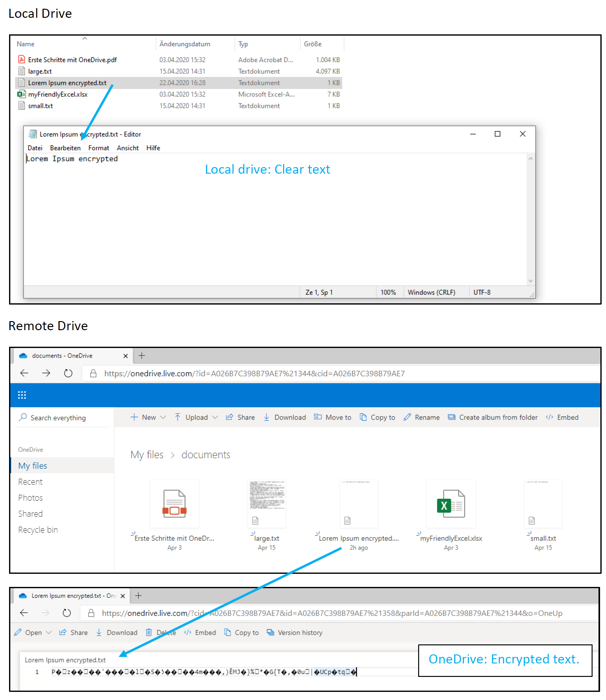This screenshot has width=606, height=700.
Task: Open Bearbeiten menu in Editor
Action: click(65, 148)
